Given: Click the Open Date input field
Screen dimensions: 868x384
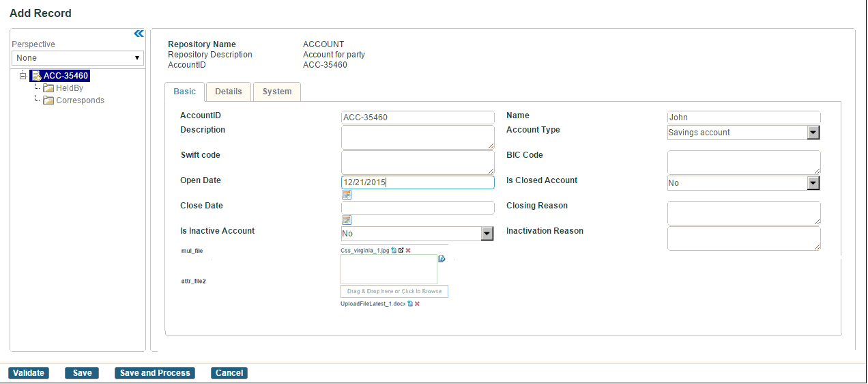Looking at the screenshot, I should [x=418, y=182].
